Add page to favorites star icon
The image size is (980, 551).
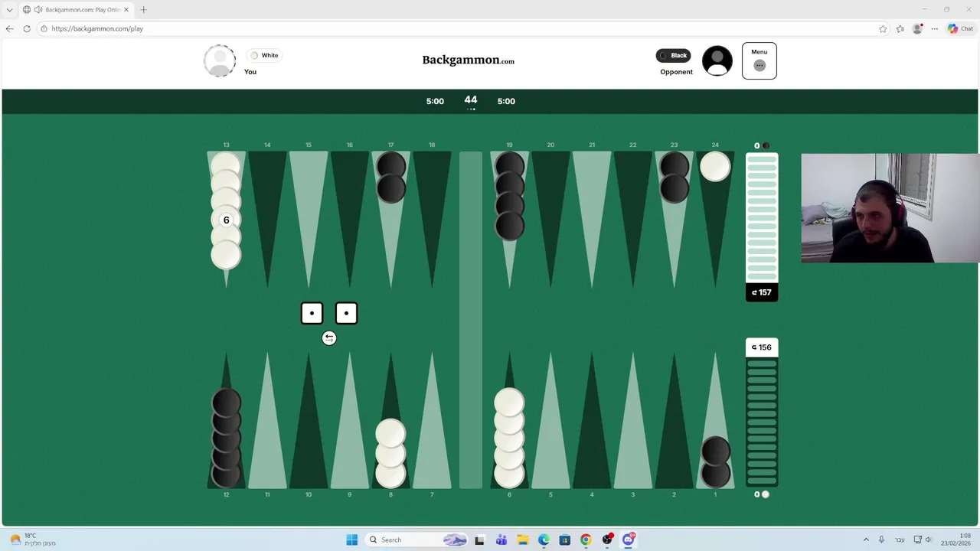click(883, 28)
